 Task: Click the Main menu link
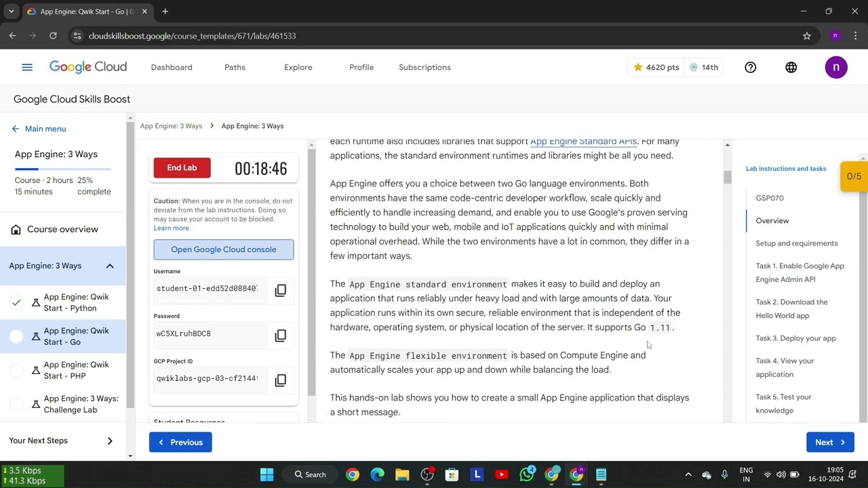coord(45,129)
